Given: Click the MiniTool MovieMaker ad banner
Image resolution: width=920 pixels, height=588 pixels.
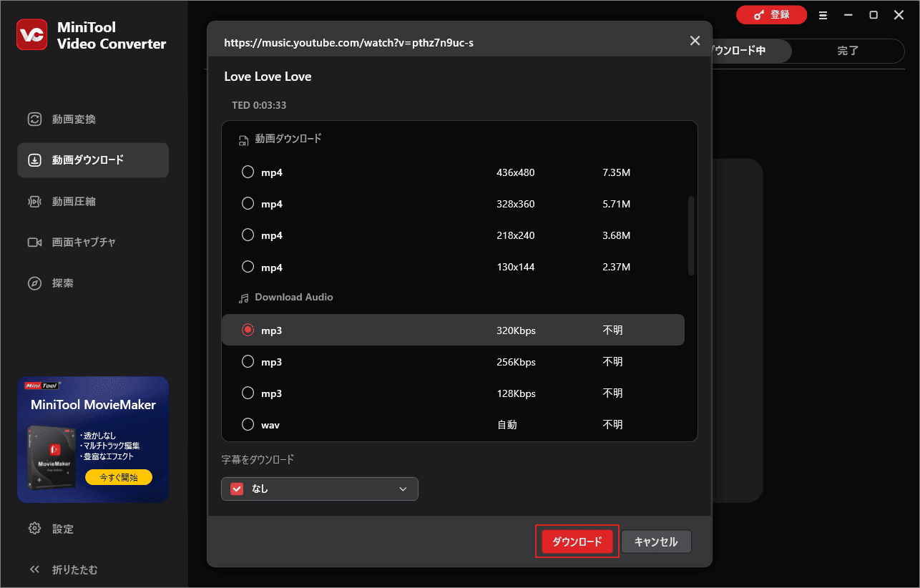Looking at the screenshot, I should click(93, 439).
